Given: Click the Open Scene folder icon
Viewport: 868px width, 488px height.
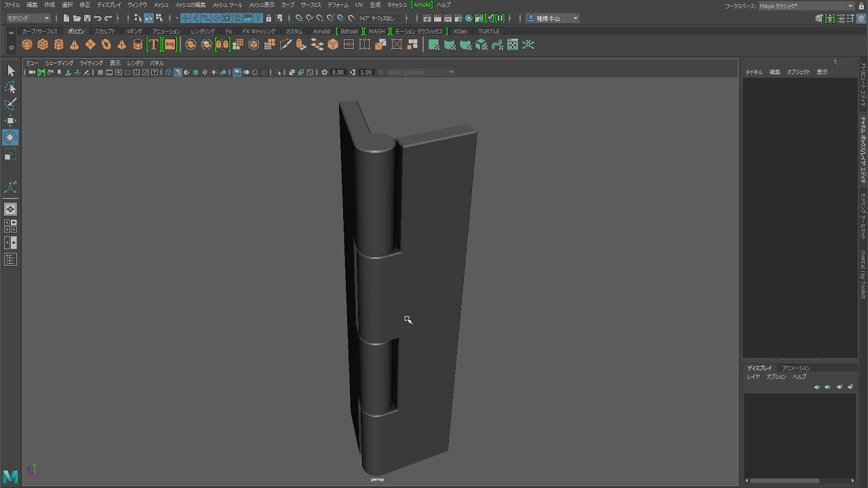Looking at the screenshot, I should (77, 18).
